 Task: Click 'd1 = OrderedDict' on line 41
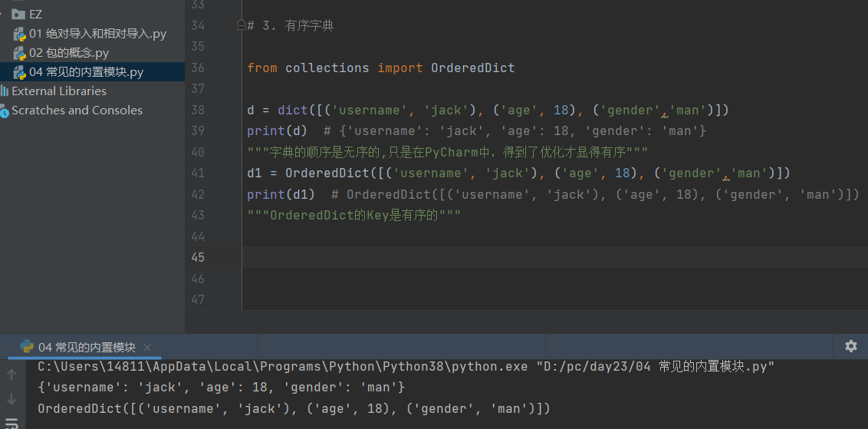(308, 173)
